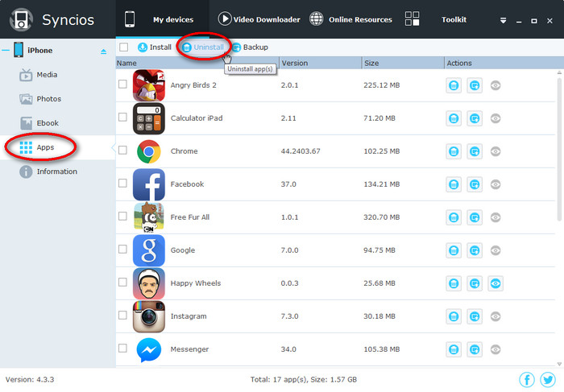Click the eye icon in the Chrome row
This screenshot has height=392, width=564.
pos(496,151)
